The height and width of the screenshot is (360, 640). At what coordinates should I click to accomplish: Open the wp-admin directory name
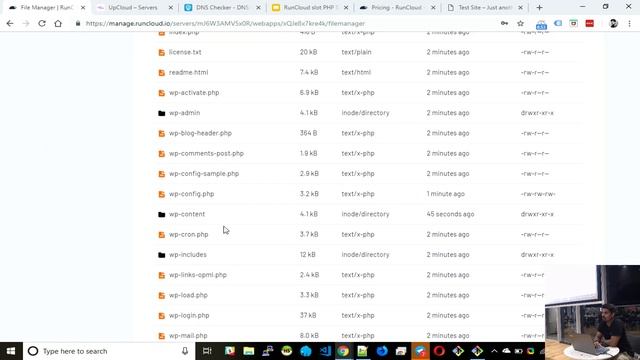tap(184, 113)
